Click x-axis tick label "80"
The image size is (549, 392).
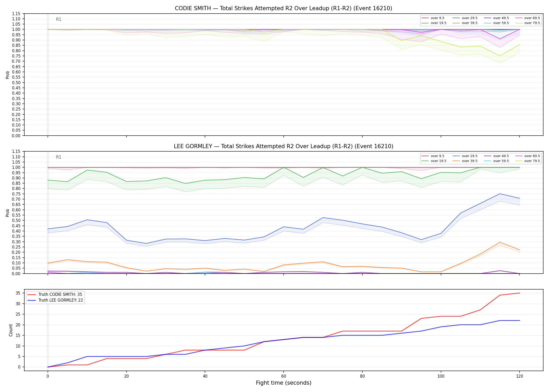point(362,376)
